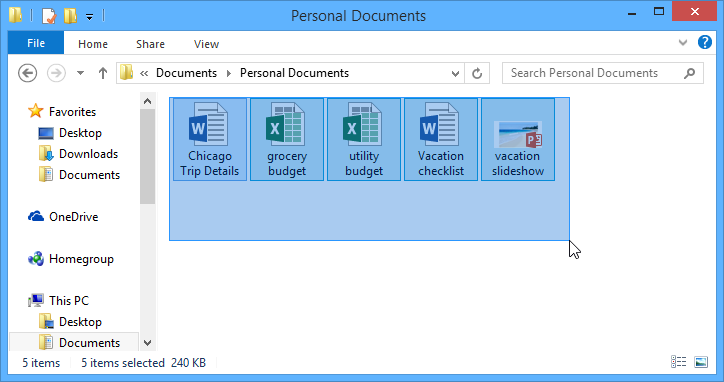Select the vacation slideshow PowerPoint file
The height and width of the screenshot is (382, 724).
[x=518, y=139]
